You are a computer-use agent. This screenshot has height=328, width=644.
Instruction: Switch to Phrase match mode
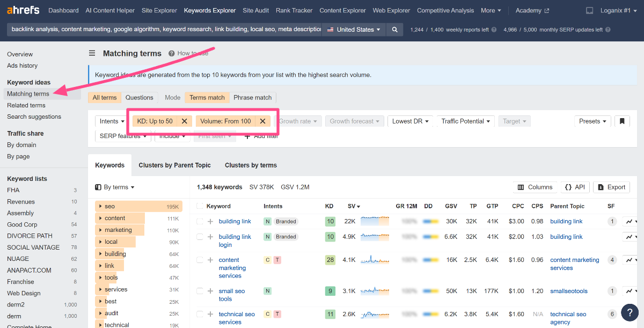(x=253, y=98)
